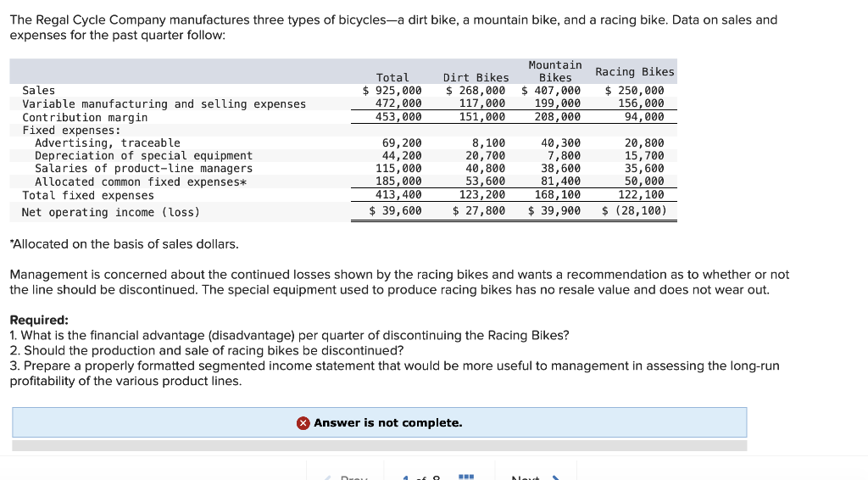Select mountain bikes net income $ 39,900
Screen dimensions: 868x480
[x=554, y=211]
